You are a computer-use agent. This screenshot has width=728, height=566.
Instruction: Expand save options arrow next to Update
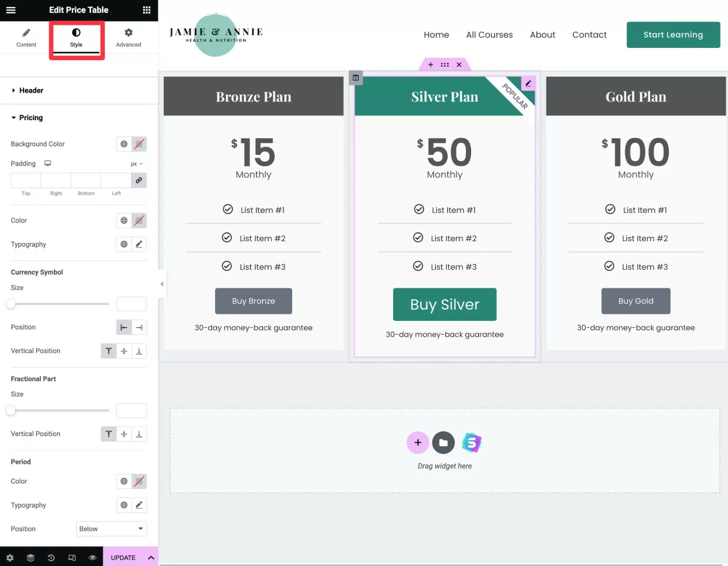click(x=151, y=558)
